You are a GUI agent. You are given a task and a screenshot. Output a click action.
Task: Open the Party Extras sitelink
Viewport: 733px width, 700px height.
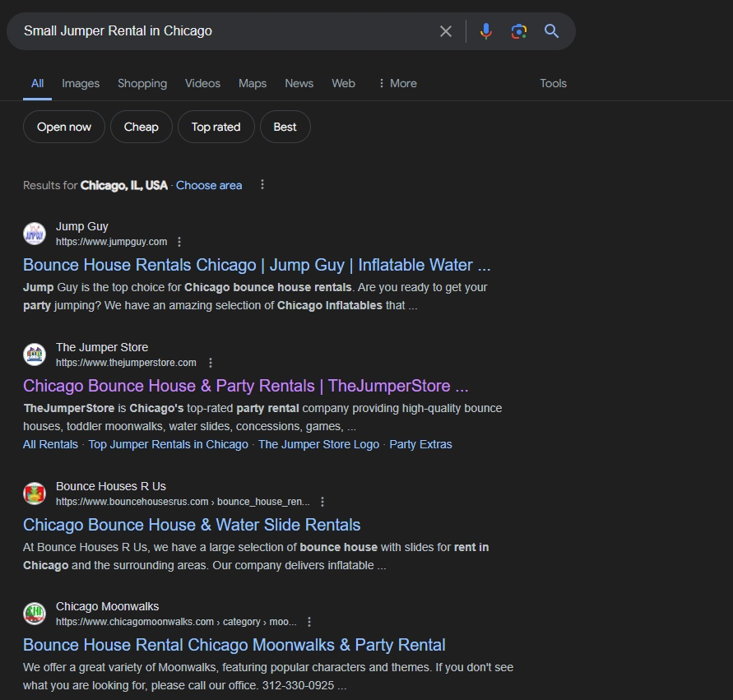420,444
